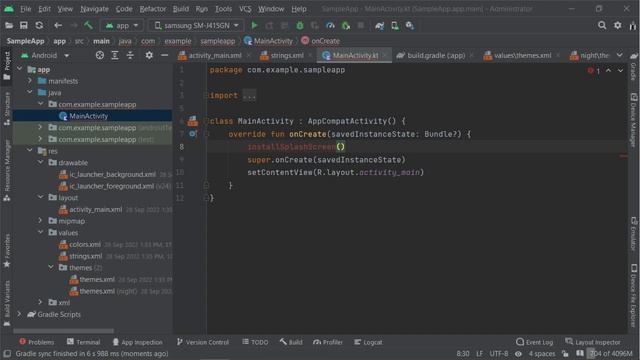Hide the Project panel with minus icon

click(164, 55)
